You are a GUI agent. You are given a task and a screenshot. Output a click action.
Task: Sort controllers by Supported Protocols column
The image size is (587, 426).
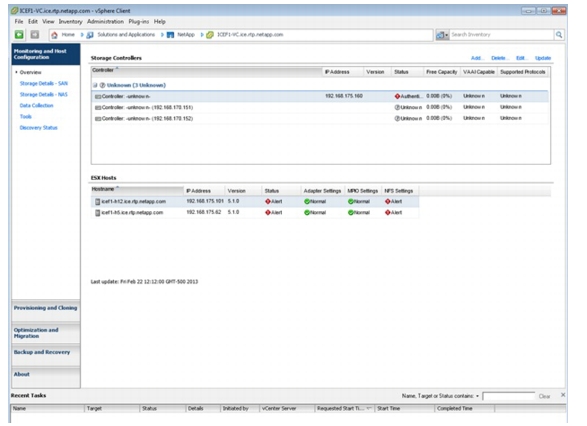(x=523, y=72)
